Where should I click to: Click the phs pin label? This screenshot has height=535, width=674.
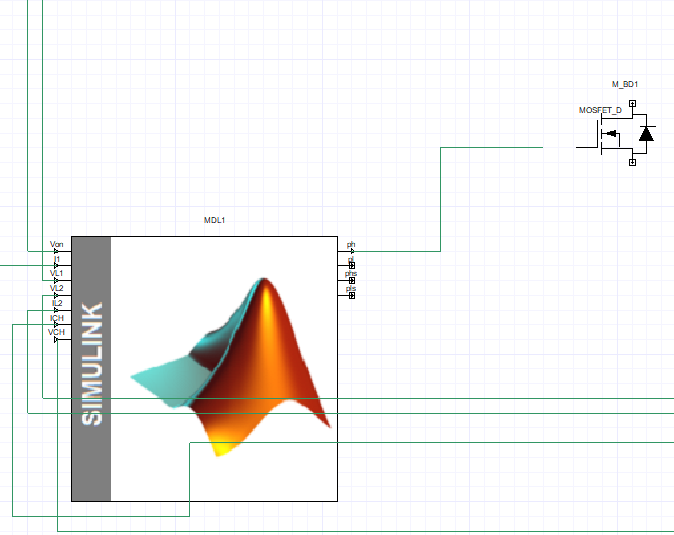(351, 273)
